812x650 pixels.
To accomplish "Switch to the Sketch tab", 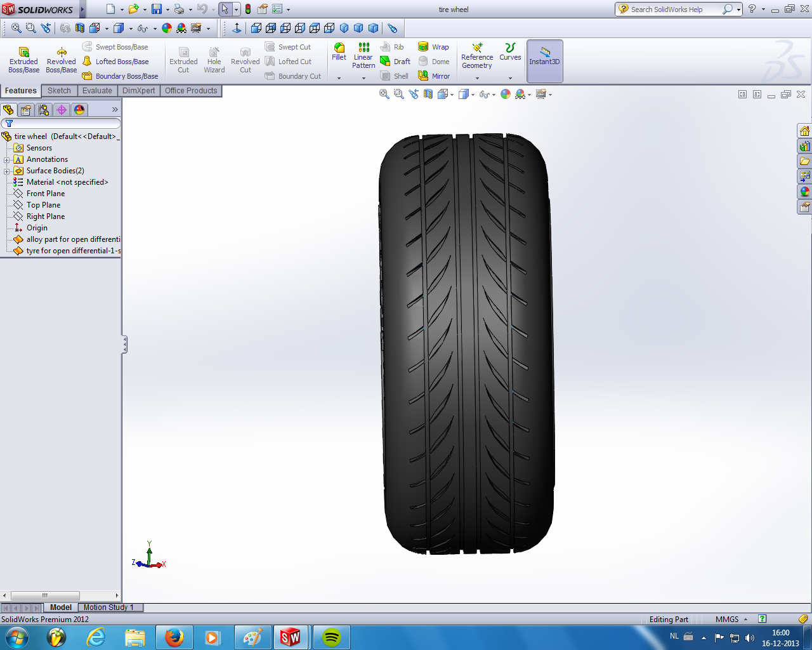I will point(59,91).
